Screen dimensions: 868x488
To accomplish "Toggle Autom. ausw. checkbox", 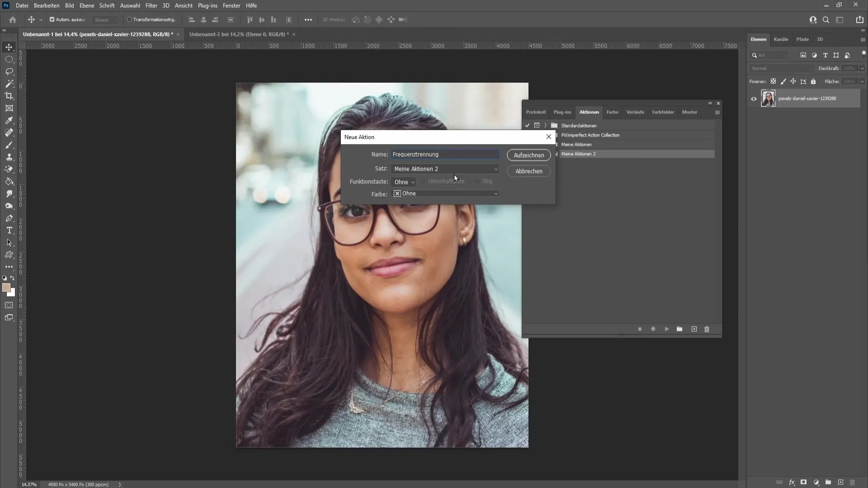I will tap(52, 19).
